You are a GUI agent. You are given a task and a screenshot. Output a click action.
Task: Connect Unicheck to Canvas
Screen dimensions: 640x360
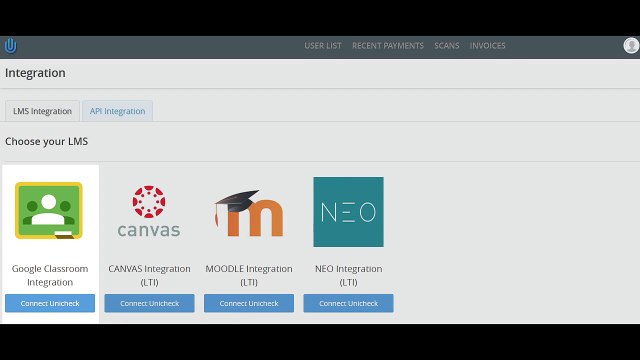click(x=149, y=303)
